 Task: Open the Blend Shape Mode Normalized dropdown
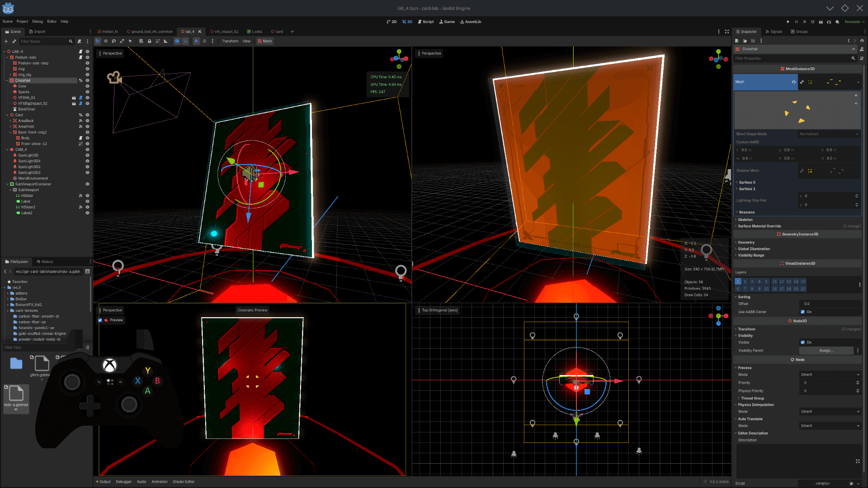829,134
